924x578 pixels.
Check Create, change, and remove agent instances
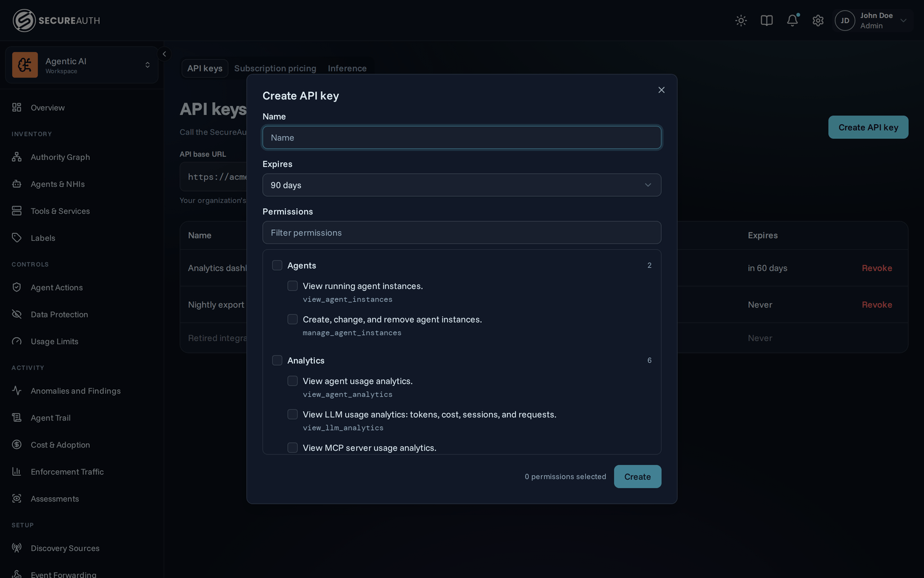pyautogui.click(x=293, y=319)
